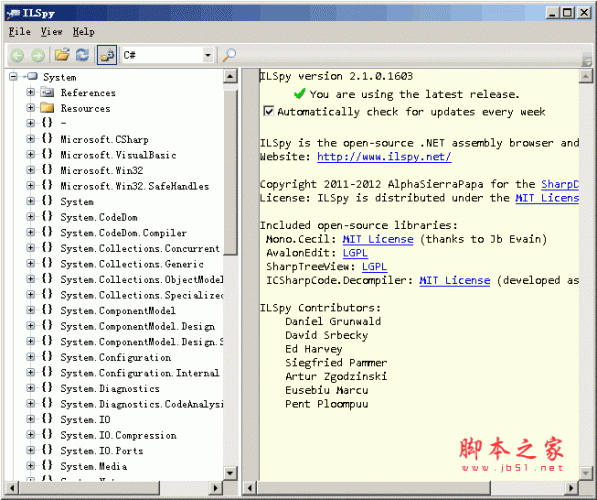
Task: Select the System.Diagnostics.CodeAnalysis tree row
Action: coord(142,404)
